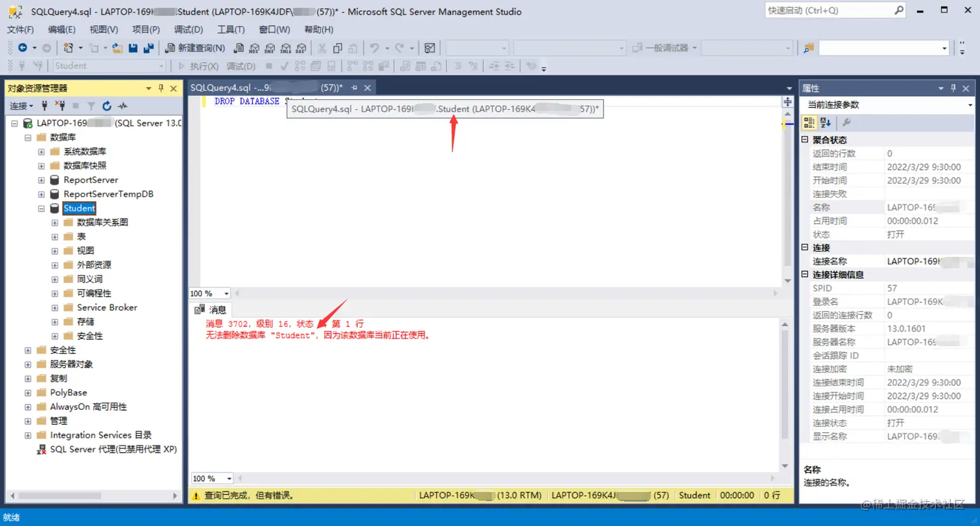Click the navigate backward arrow icon

pyautogui.click(x=23, y=48)
